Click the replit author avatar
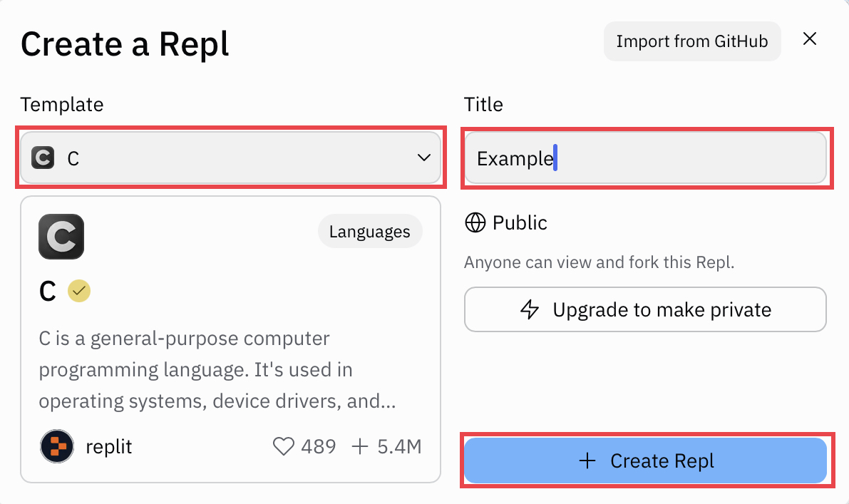 point(56,447)
